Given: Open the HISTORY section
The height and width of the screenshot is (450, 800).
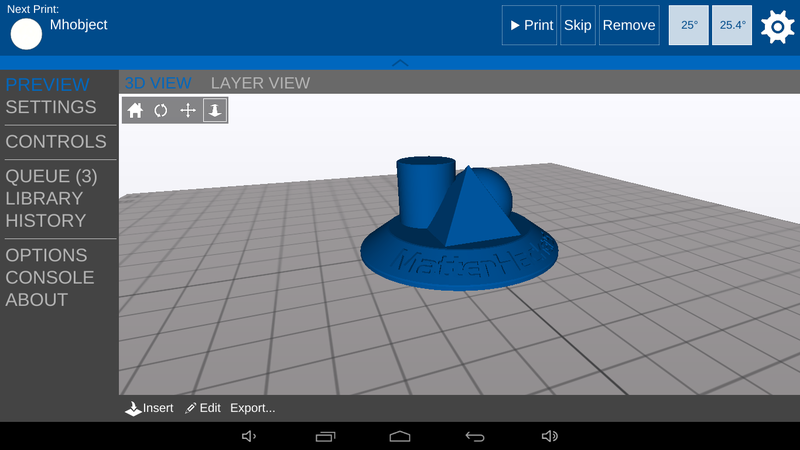Looking at the screenshot, I should pos(45,220).
